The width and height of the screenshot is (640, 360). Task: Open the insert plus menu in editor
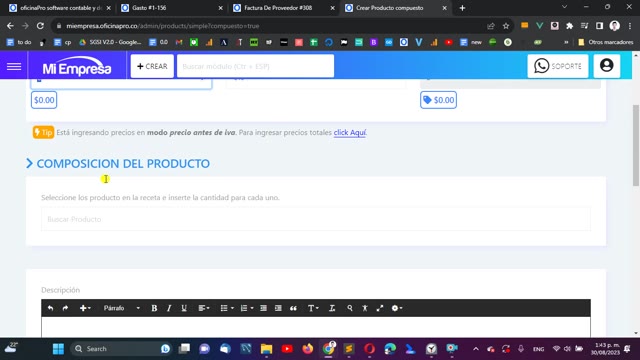pos(84,308)
